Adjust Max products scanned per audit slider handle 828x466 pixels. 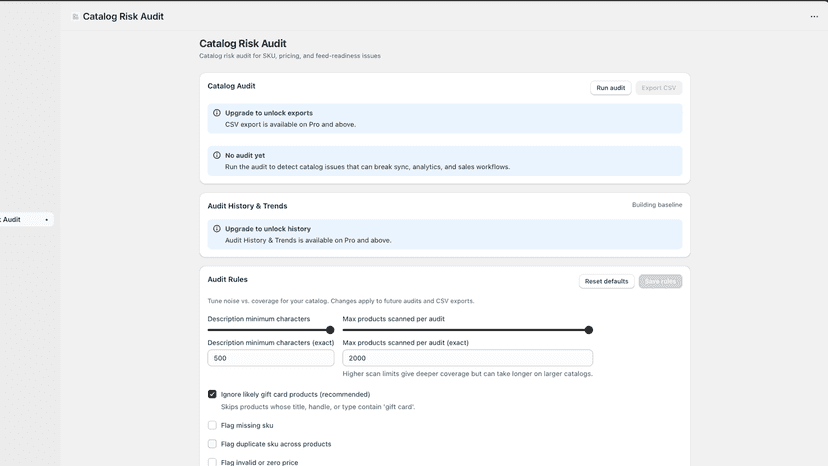click(589, 330)
